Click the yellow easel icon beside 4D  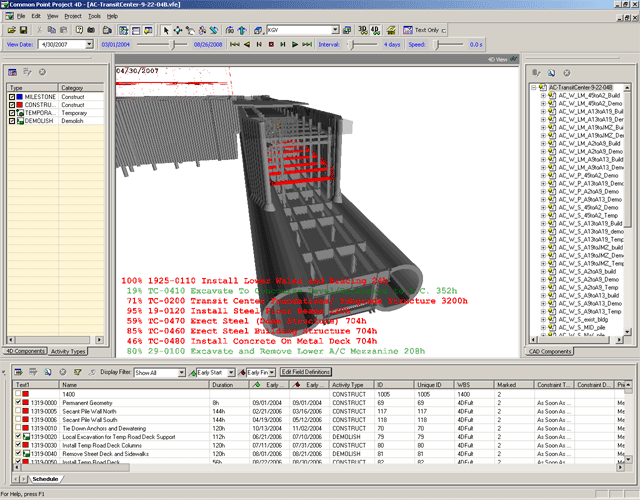click(x=391, y=30)
